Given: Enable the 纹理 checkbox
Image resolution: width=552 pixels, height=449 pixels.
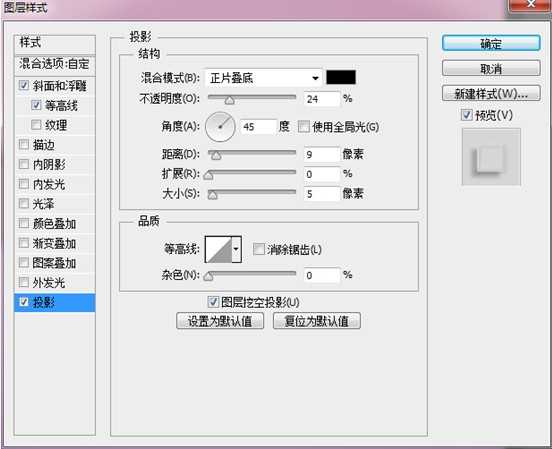Looking at the screenshot, I should pos(36,125).
